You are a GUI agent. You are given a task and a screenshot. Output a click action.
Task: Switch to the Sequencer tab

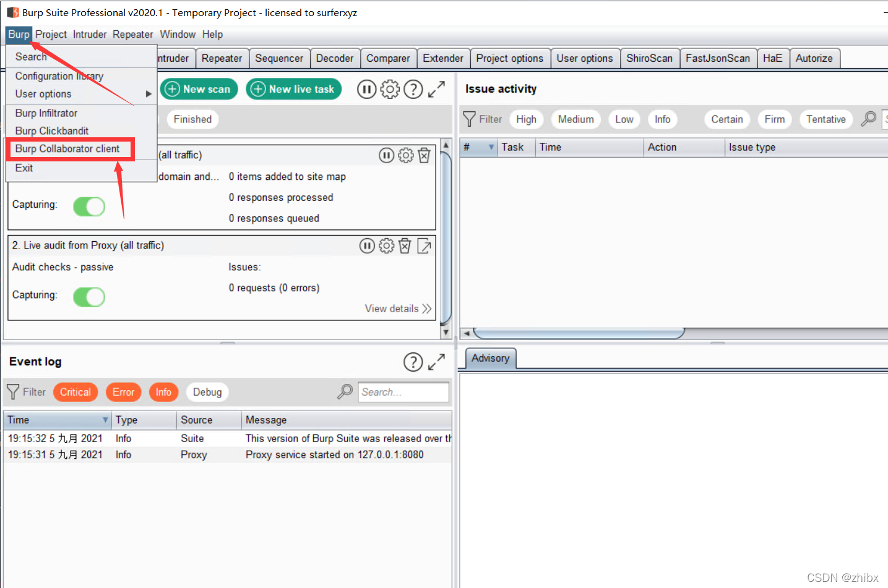(x=279, y=58)
